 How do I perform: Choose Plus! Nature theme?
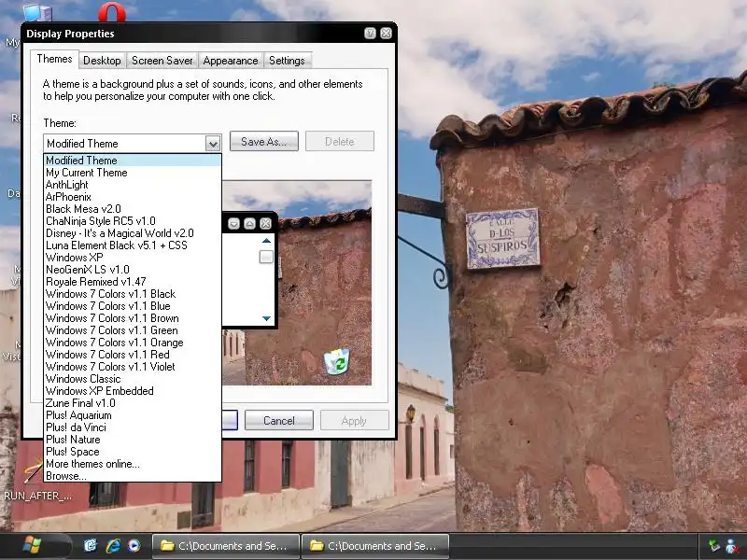[x=133, y=440]
